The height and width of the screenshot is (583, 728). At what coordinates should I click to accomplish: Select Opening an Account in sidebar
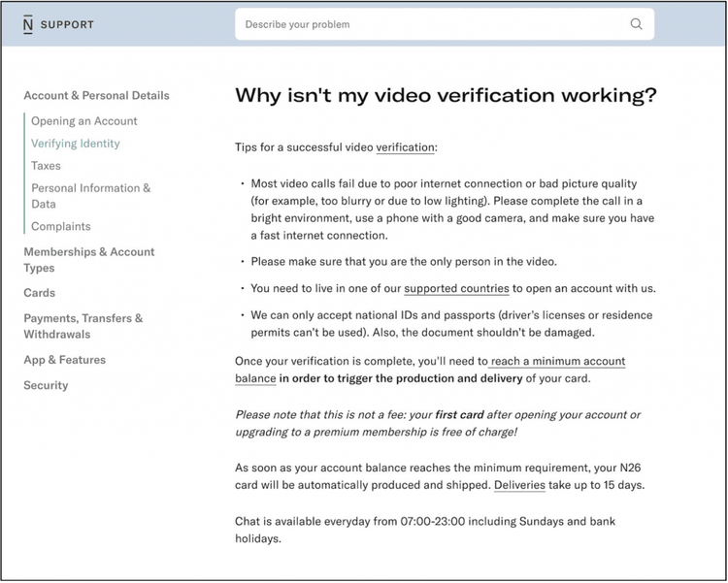[84, 121]
